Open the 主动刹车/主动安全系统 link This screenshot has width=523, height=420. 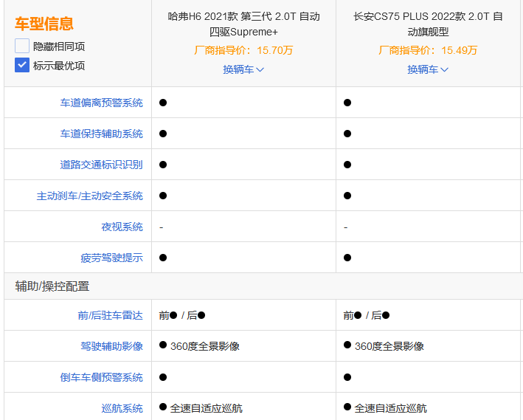[90, 196]
